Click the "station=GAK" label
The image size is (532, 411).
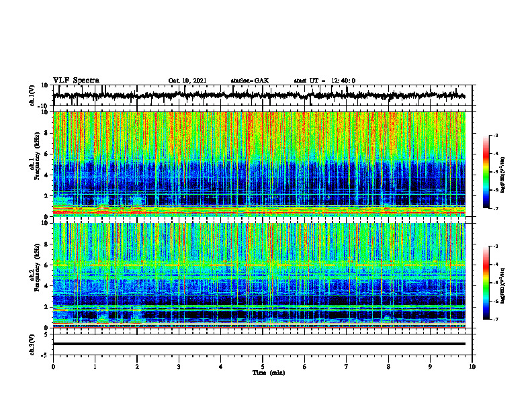(x=250, y=81)
